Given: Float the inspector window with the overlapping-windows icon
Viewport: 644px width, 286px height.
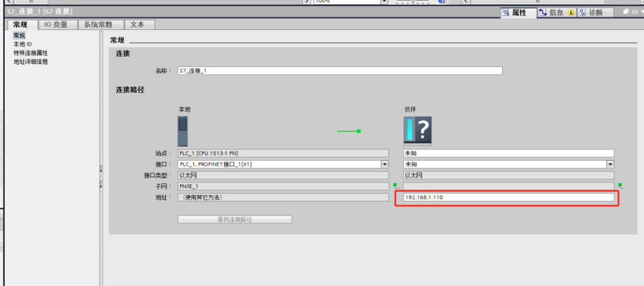Looking at the screenshot, I should point(626,12).
